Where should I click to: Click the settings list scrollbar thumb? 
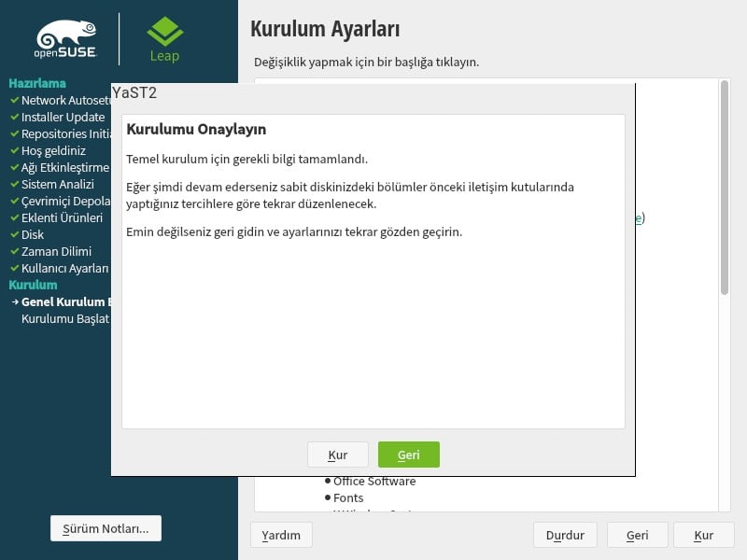point(725,188)
